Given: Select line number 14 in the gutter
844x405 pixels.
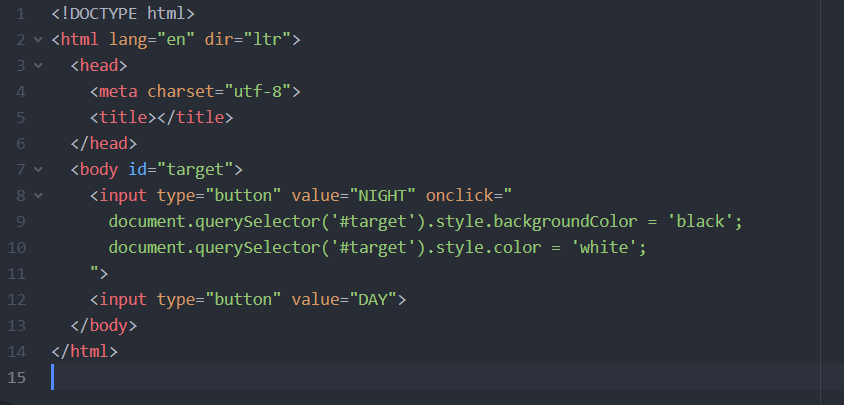Looking at the screenshot, I should 16,351.
